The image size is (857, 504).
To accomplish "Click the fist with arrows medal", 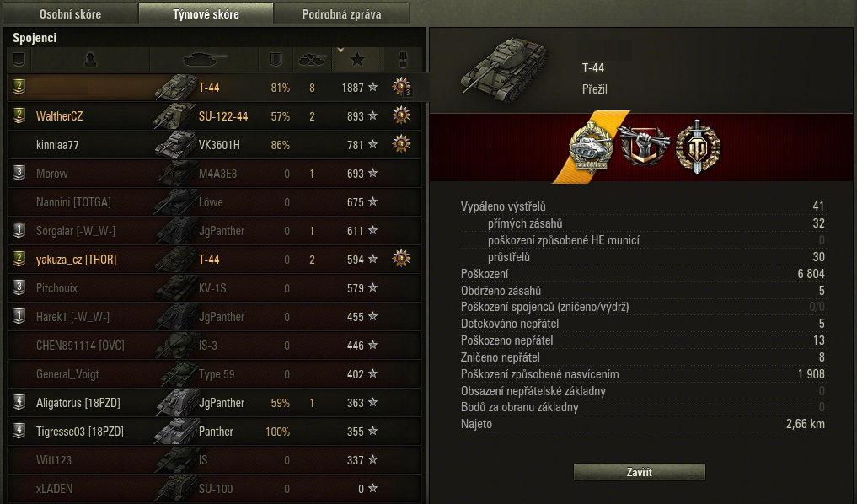I will pos(645,145).
